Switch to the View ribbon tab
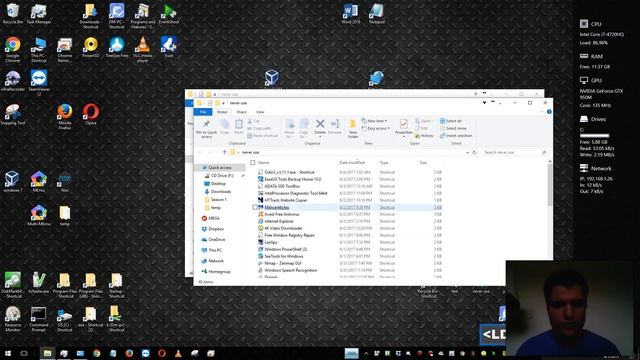Screen dimensions: 640x360 coord(260,112)
